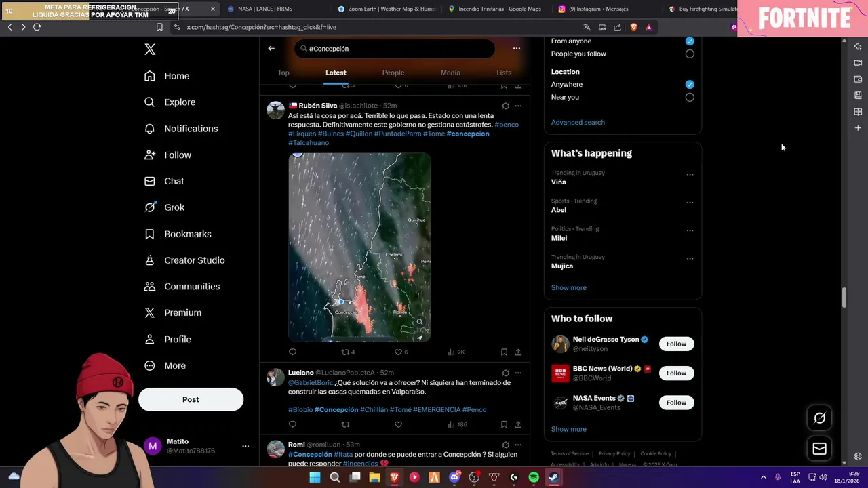
Task: Open more options for Mujica trend
Action: [x=690, y=259]
